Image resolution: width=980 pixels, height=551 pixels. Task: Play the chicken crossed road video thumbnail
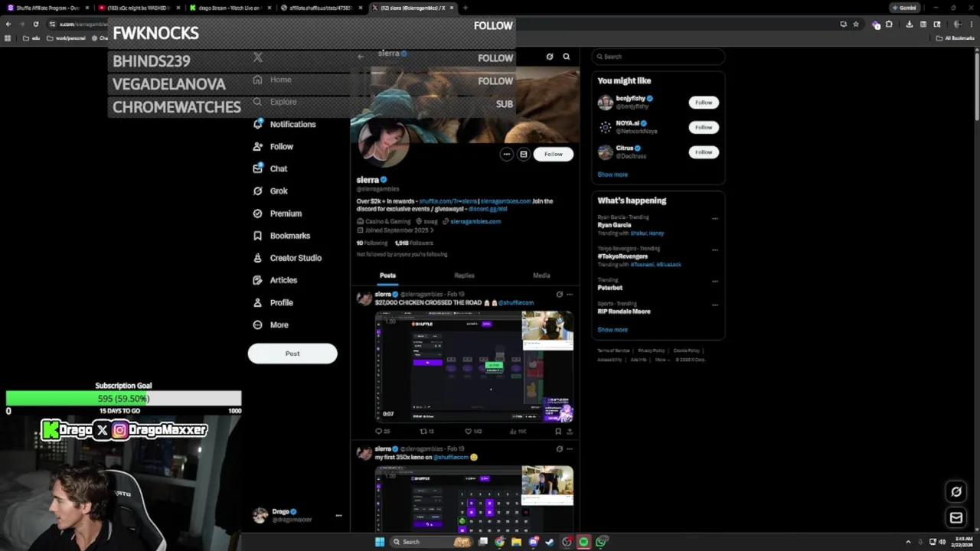pos(474,366)
